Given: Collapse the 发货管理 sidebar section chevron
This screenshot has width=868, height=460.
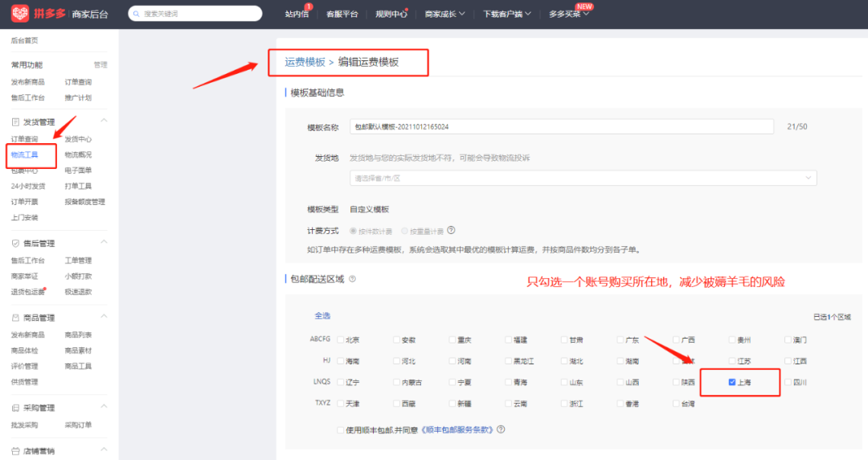Looking at the screenshot, I should [x=104, y=121].
